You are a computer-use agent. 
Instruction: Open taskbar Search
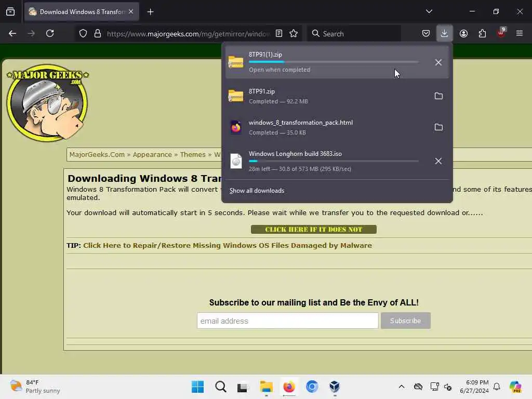[x=220, y=387]
